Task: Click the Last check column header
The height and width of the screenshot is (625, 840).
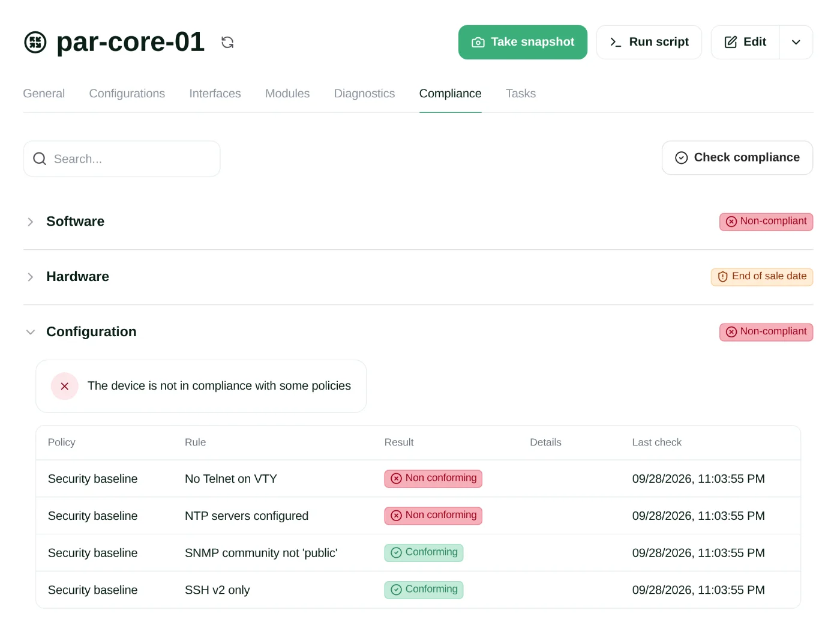Action: [657, 442]
